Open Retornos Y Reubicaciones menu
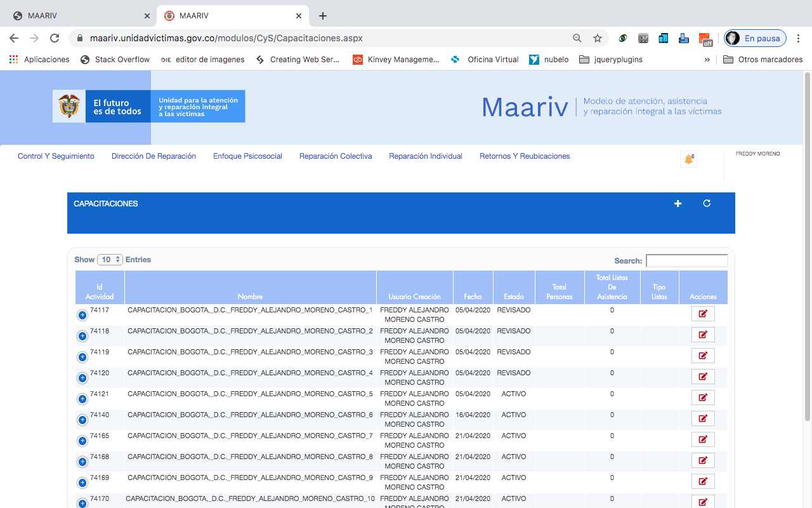 click(525, 156)
